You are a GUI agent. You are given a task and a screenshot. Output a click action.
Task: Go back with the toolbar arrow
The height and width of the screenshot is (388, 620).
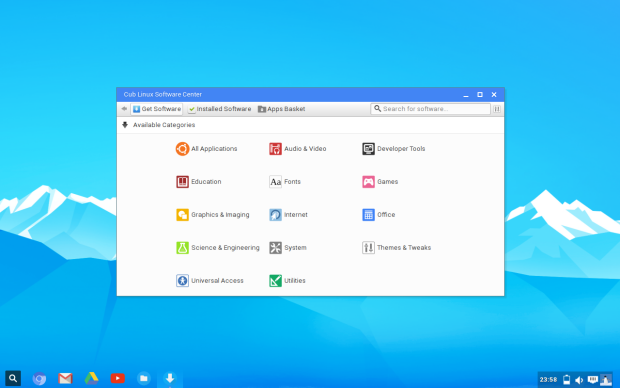click(x=124, y=109)
